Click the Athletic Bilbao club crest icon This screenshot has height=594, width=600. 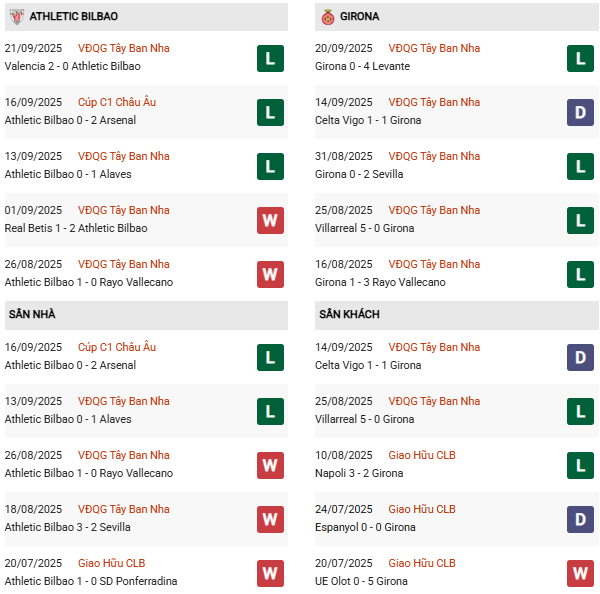[x=16, y=16]
